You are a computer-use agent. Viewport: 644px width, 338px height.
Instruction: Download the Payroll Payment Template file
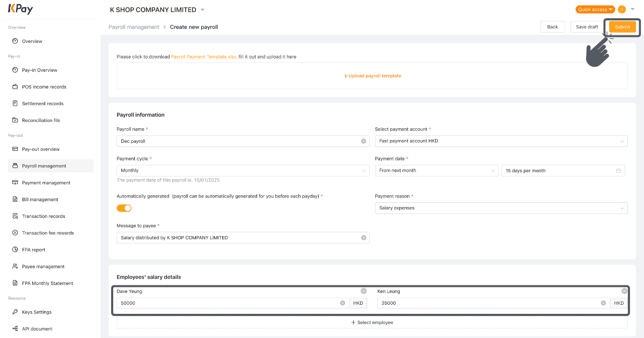pyautogui.click(x=204, y=56)
